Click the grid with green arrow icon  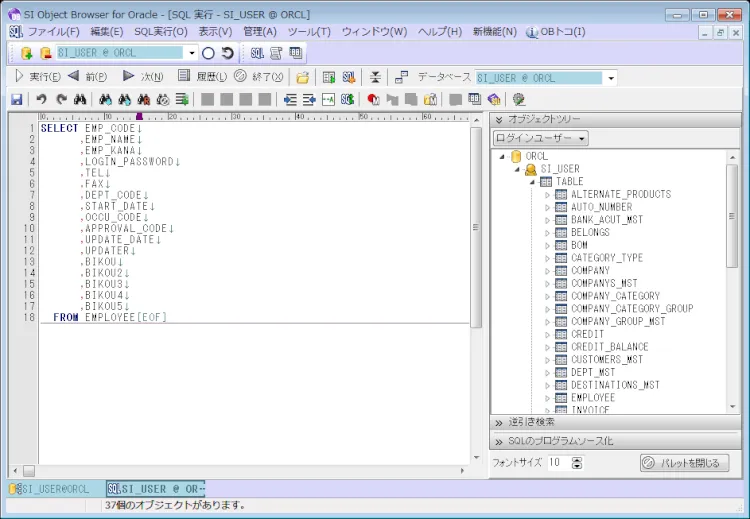click(x=329, y=77)
